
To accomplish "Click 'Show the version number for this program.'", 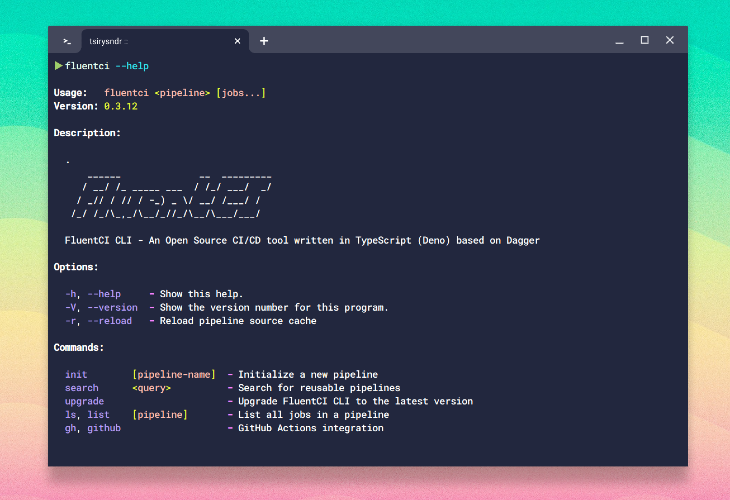I will [274, 308].
